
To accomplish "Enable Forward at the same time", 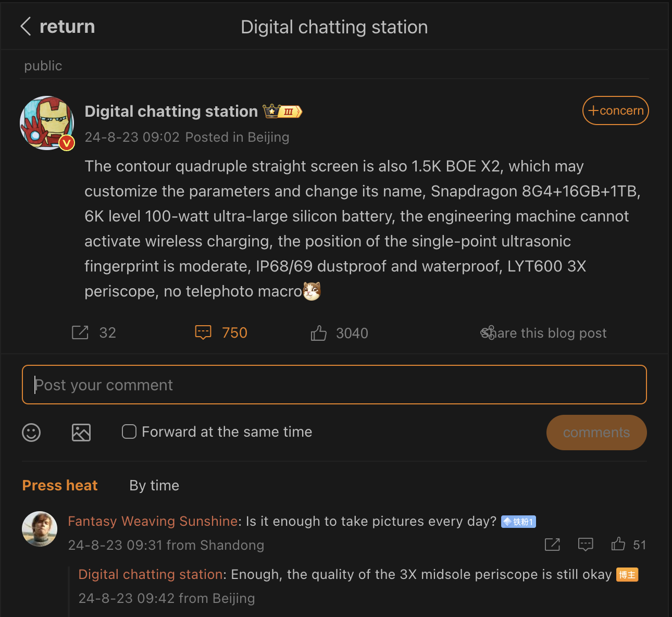I will (x=129, y=431).
